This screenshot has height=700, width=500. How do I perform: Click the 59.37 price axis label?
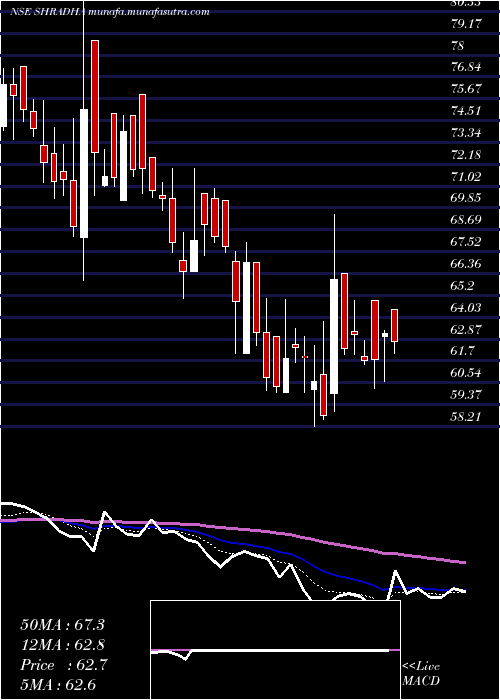coord(466,395)
